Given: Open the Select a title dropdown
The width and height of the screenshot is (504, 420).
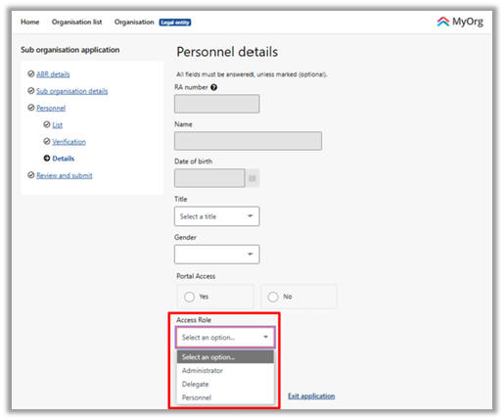Looking at the screenshot, I should click(217, 216).
